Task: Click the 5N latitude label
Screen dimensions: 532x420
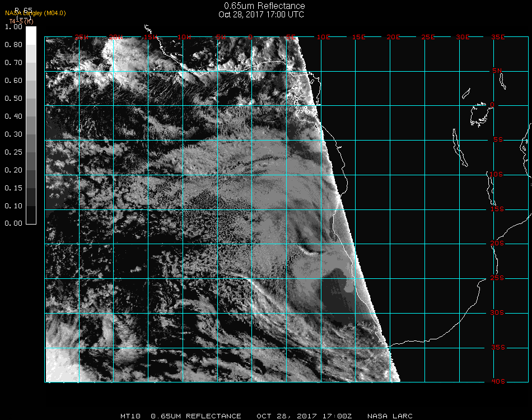Action: coord(497,71)
